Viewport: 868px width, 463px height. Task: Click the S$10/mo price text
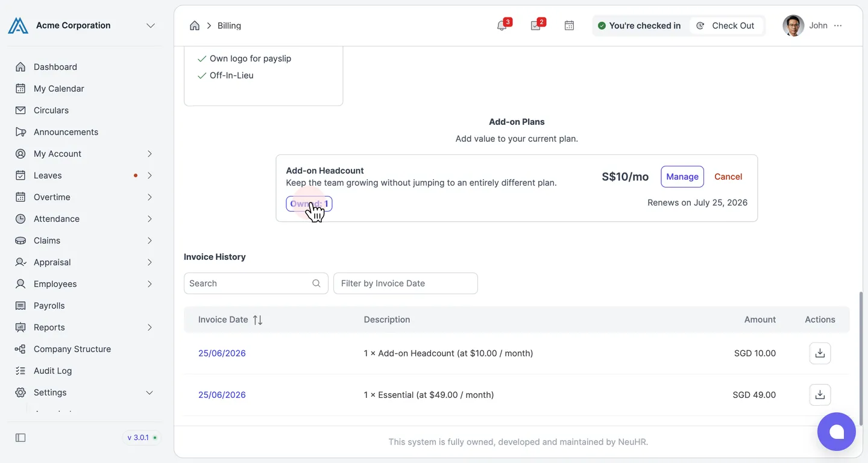[625, 177]
